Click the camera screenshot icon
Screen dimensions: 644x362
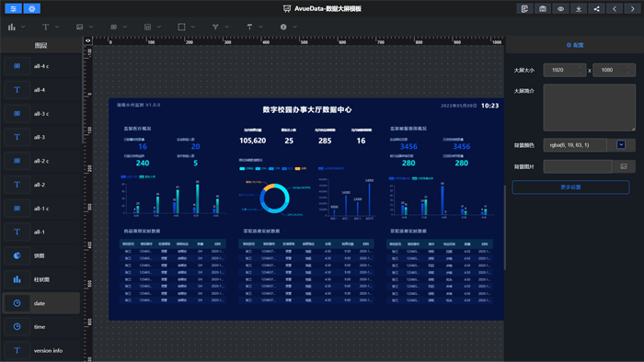(543, 8)
